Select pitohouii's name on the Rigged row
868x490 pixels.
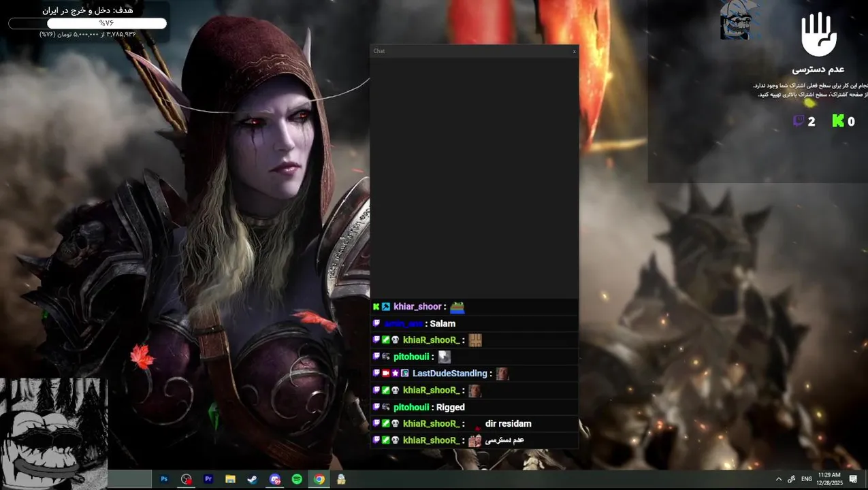tap(411, 407)
